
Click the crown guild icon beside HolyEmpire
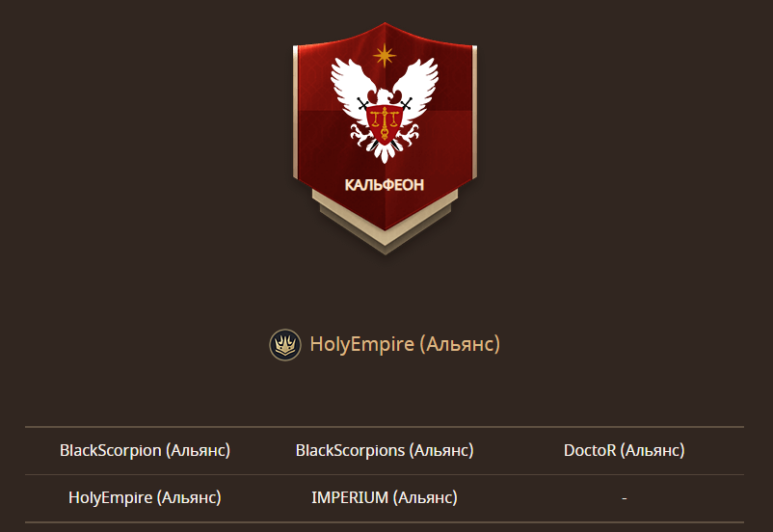(x=285, y=345)
